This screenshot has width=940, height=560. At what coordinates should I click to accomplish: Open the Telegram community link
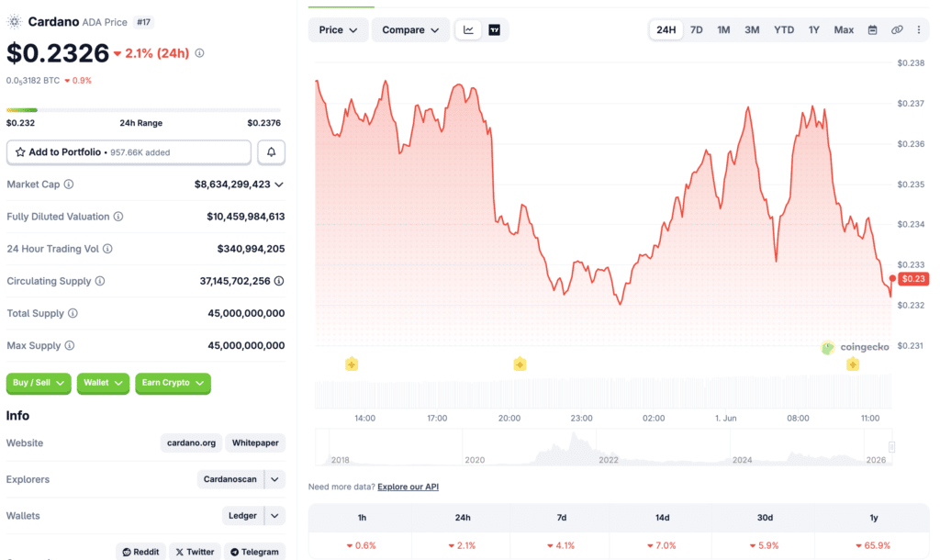click(255, 552)
